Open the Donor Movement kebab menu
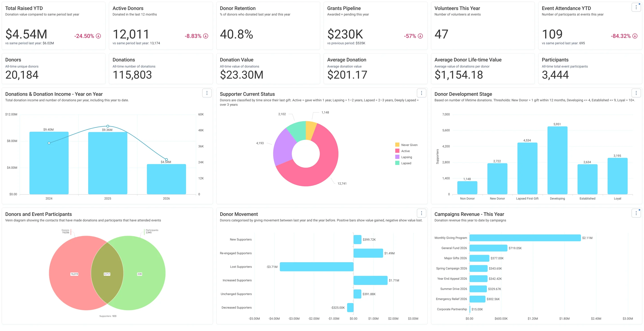Screen dimensions: 644x331 (x=422, y=213)
